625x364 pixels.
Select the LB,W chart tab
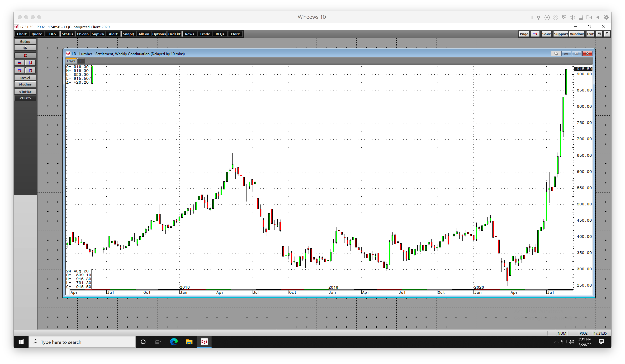pos(71,61)
